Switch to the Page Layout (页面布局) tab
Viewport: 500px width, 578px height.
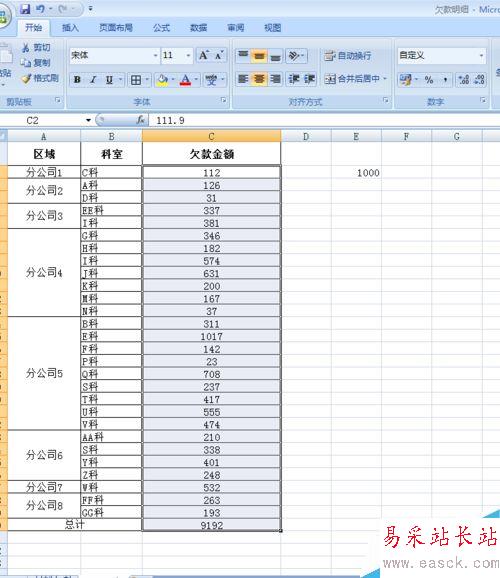pyautogui.click(x=116, y=28)
